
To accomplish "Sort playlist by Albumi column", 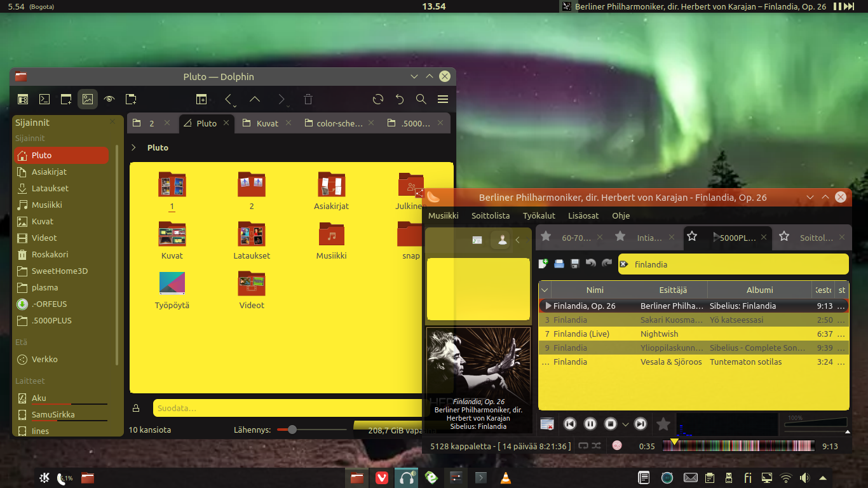I will tap(759, 290).
